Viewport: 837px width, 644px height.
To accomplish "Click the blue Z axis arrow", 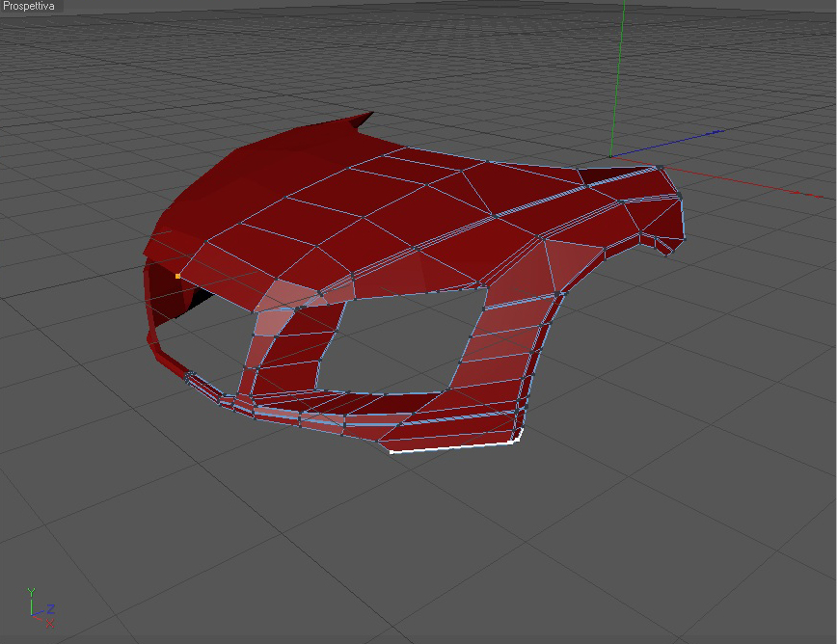I will point(667,143).
